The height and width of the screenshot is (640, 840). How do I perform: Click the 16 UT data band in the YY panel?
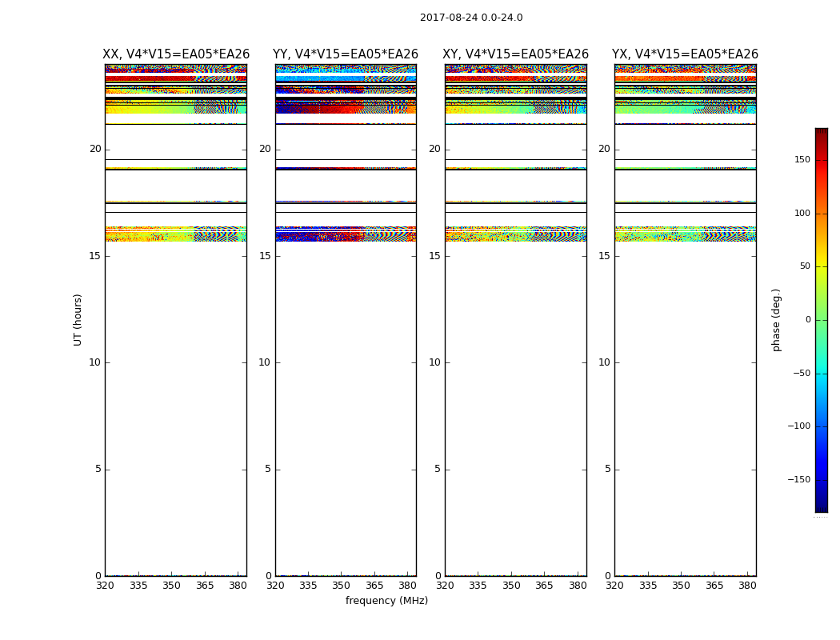(346, 234)
